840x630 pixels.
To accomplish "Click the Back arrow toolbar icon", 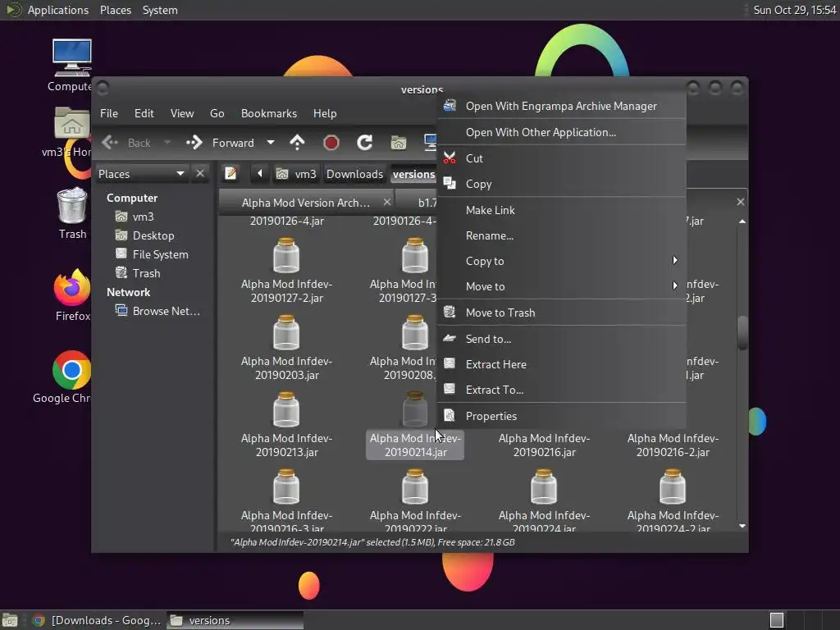I will pyautogui.click(x=110, y=143).
